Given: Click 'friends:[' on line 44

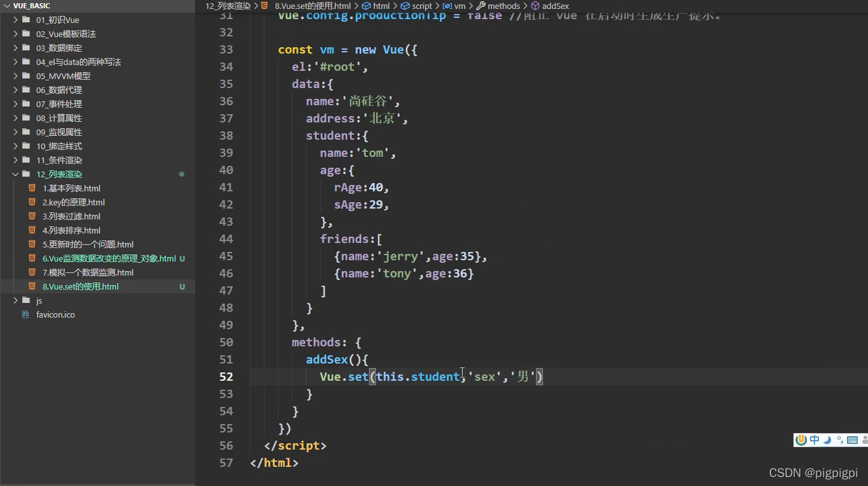Looking at the screenshot, I should tap(351, 239).
